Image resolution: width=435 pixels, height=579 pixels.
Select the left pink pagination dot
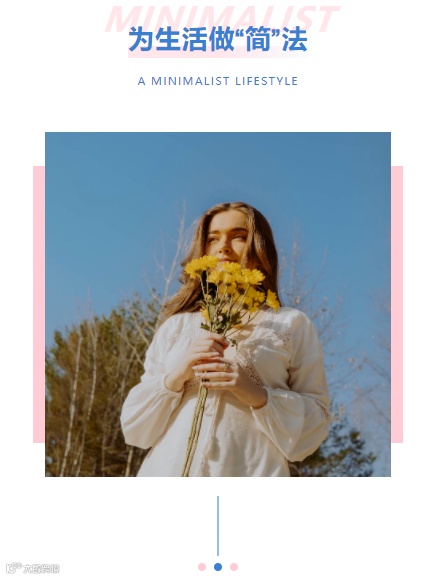202,566
